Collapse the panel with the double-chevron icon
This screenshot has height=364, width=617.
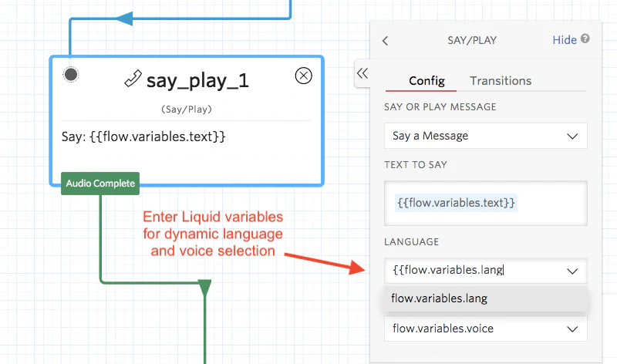362,73
